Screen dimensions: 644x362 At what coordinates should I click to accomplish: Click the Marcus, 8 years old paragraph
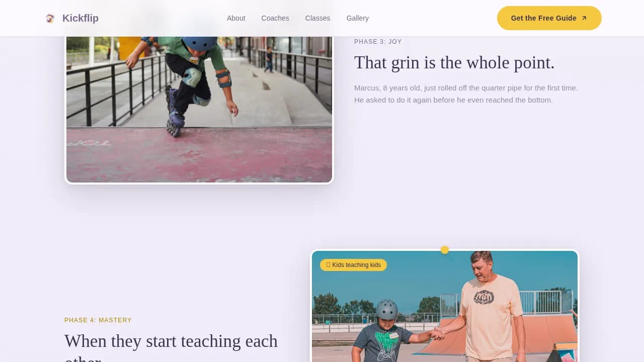466,94
